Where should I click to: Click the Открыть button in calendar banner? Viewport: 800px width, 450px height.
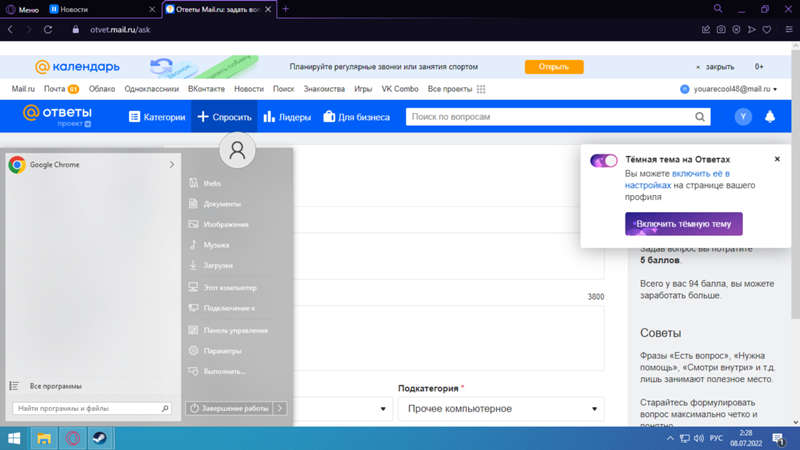[554, 67]
